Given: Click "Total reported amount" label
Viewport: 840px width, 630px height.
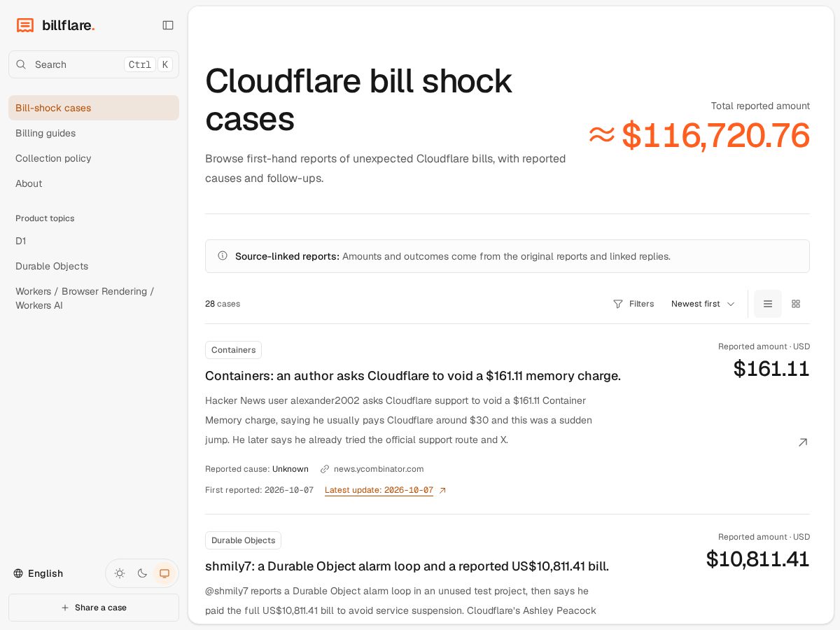Looking at the screenshot, I should pyautogui.click(x=760, y=106).
